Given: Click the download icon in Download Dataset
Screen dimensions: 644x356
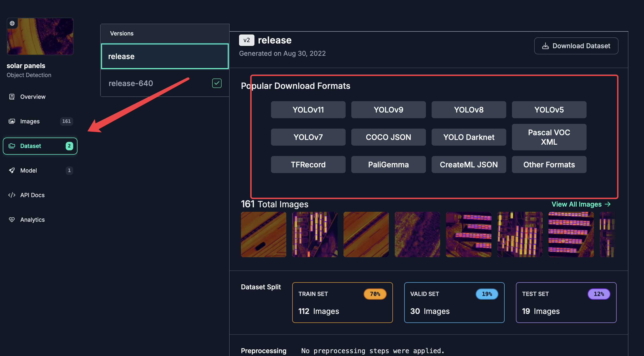Looking at the screenshot, I should [x=545, y=46].
